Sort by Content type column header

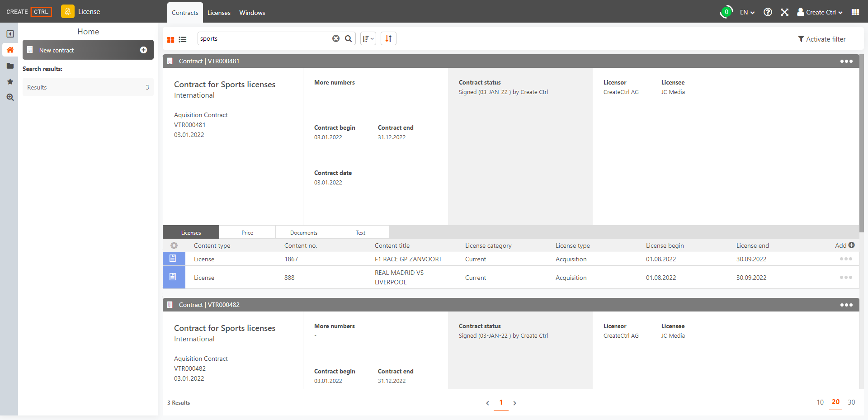click(x=212, y=245)
